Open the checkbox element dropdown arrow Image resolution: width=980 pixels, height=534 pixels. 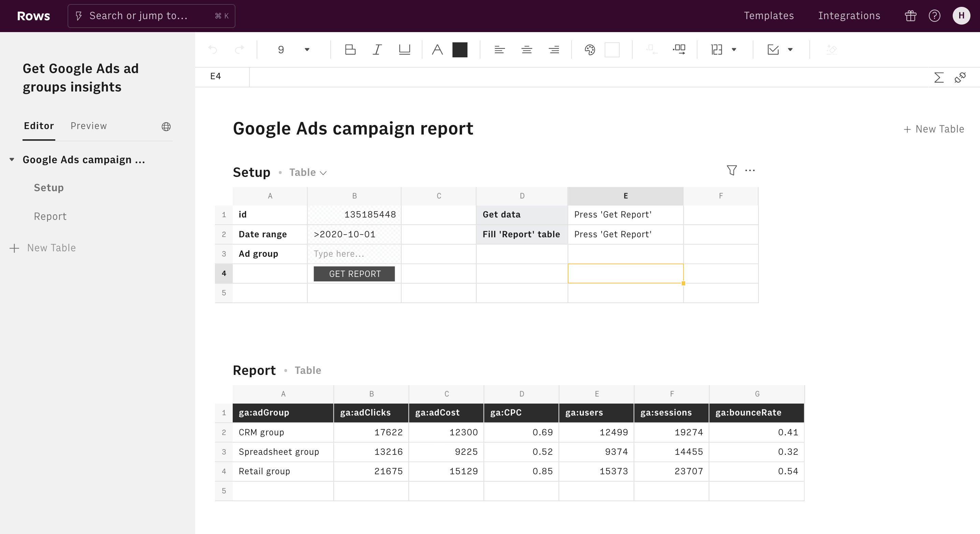click(790, 50)
